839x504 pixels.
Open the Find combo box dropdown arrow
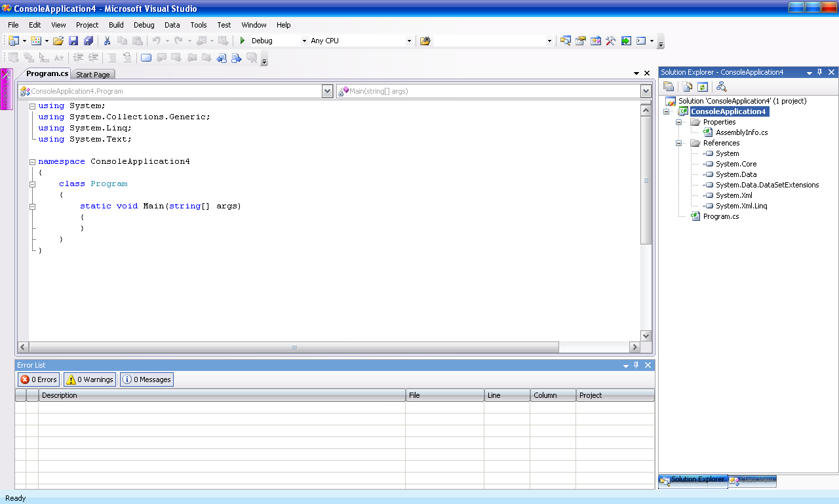[x=549, y=41]
